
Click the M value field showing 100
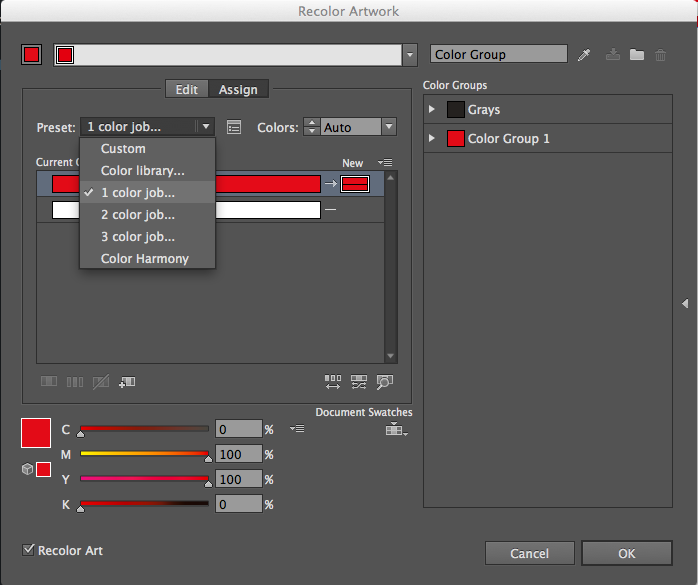pyautogui.click(x=239, y=454)
